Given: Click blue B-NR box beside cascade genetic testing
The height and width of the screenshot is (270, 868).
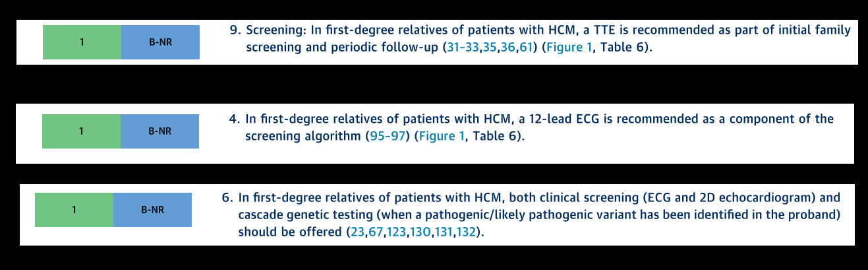Looking at the screenshot, I should (152, 210).
